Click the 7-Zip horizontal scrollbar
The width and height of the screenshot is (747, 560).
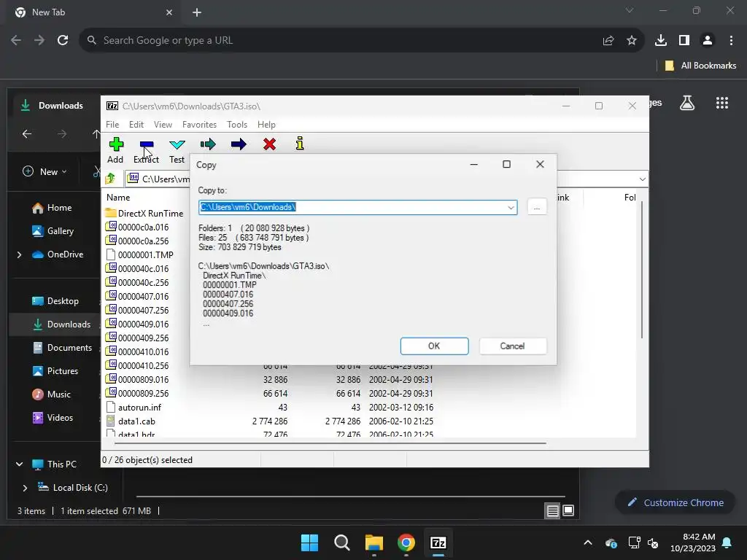pyautogui.click(x=330, y=443)
